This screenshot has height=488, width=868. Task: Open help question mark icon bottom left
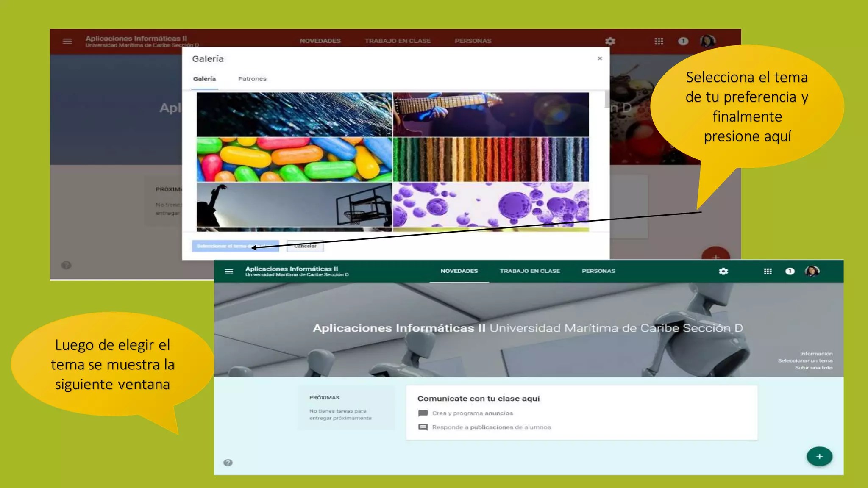click(228, 463)
